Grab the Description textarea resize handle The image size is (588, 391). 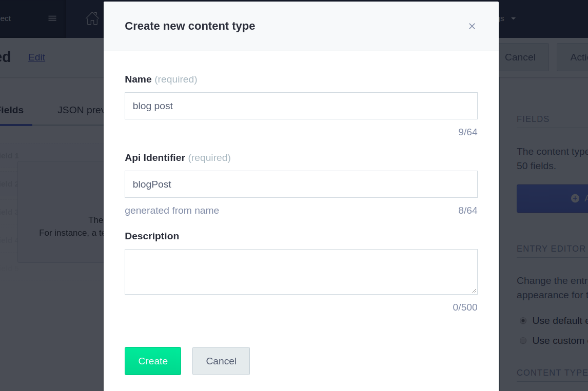click(x=474, y=291)
